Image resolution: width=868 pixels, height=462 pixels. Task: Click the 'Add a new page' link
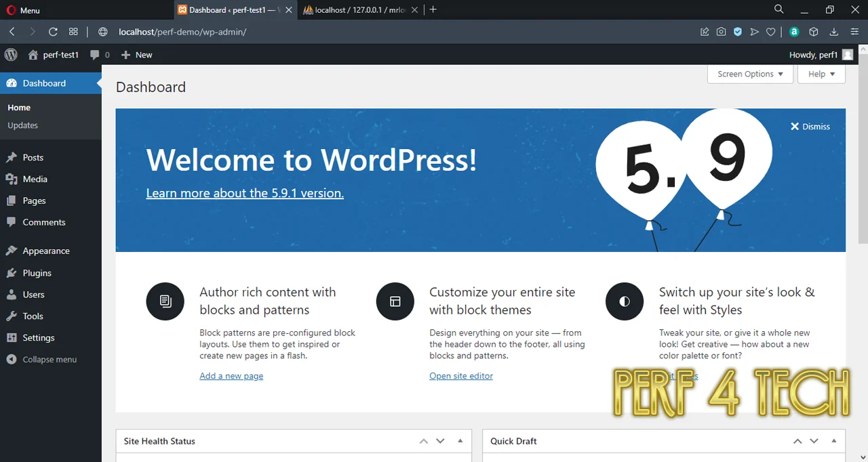(231, 376)
